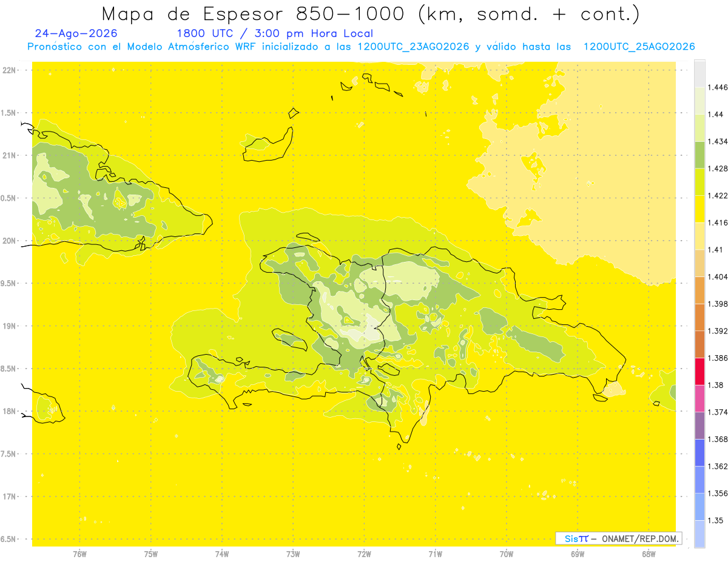Image resolution: width=728 pixels, height=562 pixels.
Task: Click the legend value 1.422
Action: click(x=718, y=196)
